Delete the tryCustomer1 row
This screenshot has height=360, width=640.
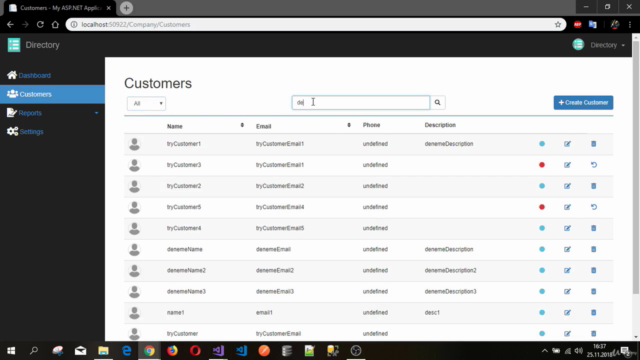click(593, 144)
